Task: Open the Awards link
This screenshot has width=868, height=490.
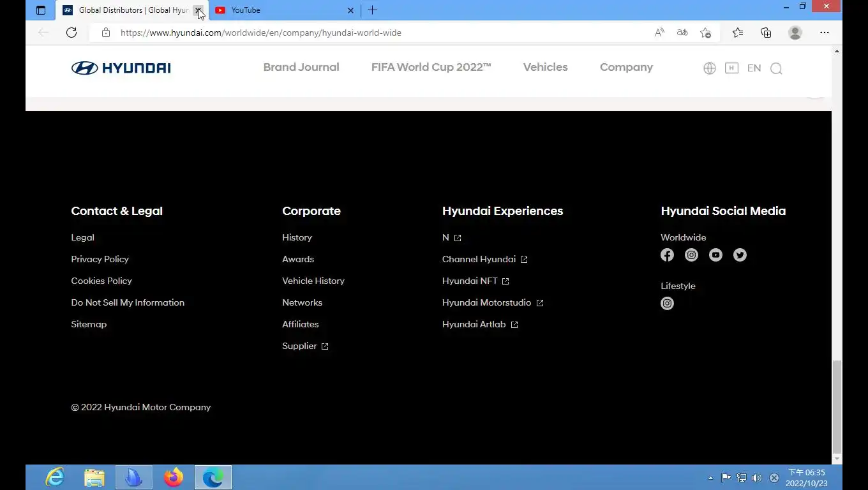Action: tap(298, 259)
